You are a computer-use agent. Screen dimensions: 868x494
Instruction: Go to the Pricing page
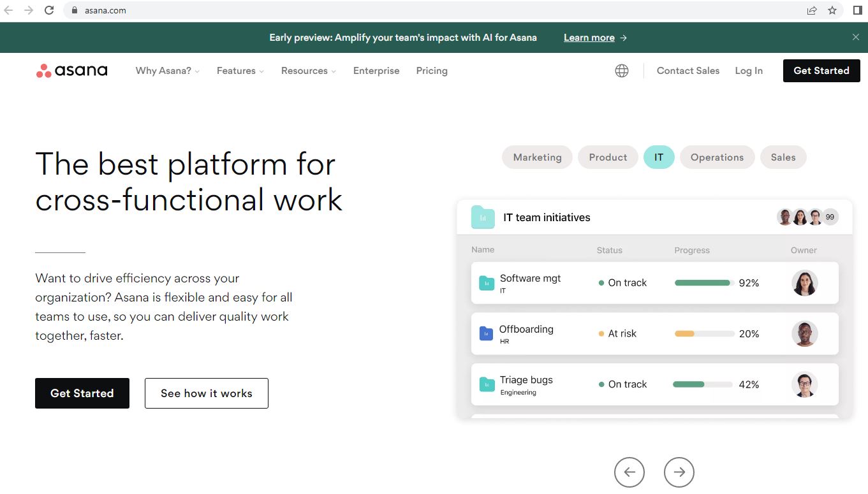tap(432, 71)
